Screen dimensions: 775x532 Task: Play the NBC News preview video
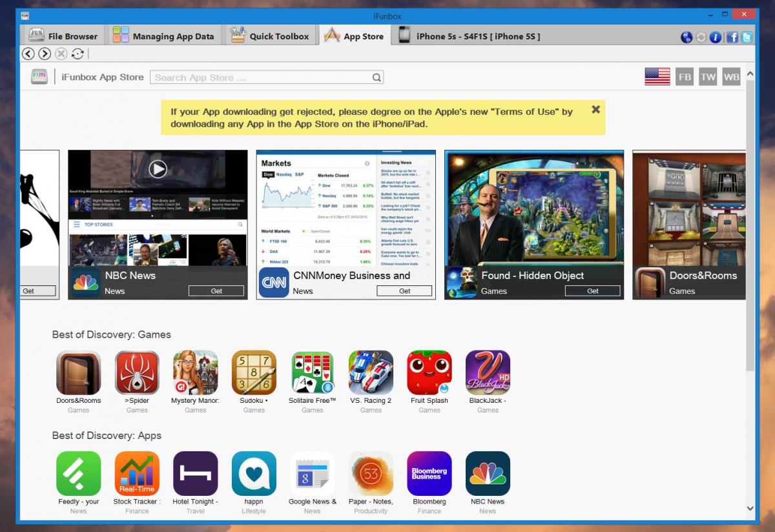coord(158,169)
